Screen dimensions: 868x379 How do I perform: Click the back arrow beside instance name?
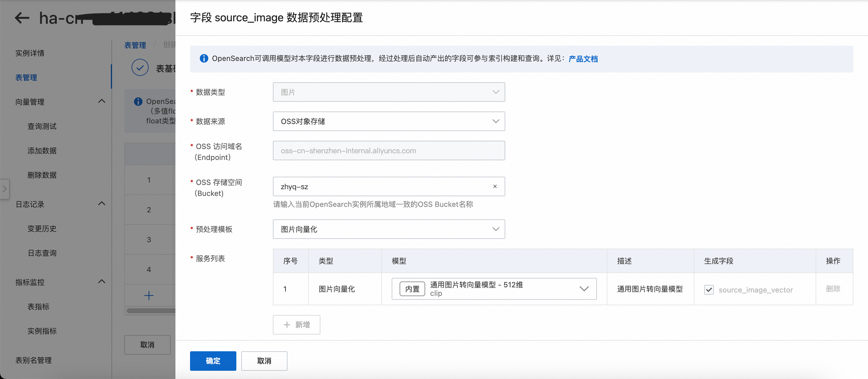(22, 18)
